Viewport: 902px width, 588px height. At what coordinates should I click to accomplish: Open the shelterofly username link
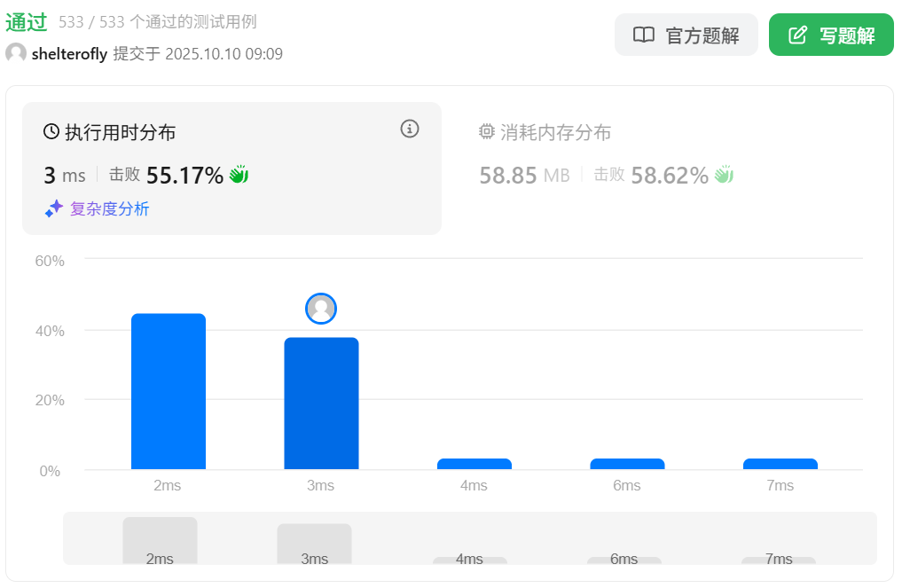click(69, 54)
